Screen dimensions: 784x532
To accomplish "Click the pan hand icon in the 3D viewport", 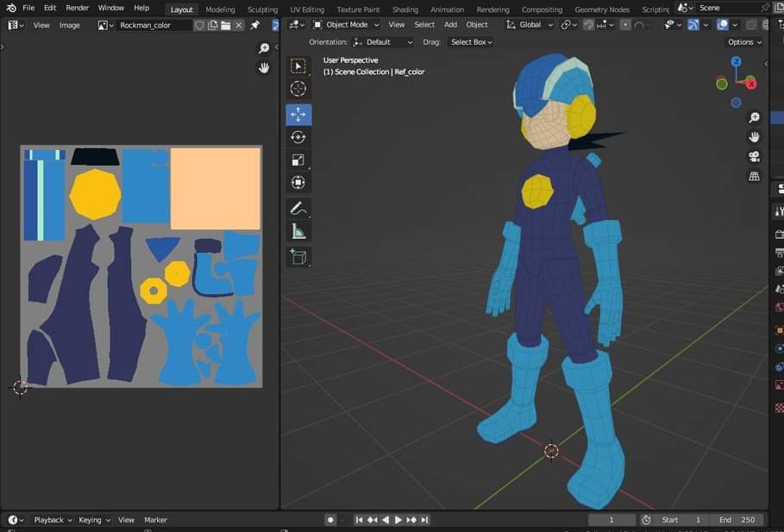I will coord(754,137).
